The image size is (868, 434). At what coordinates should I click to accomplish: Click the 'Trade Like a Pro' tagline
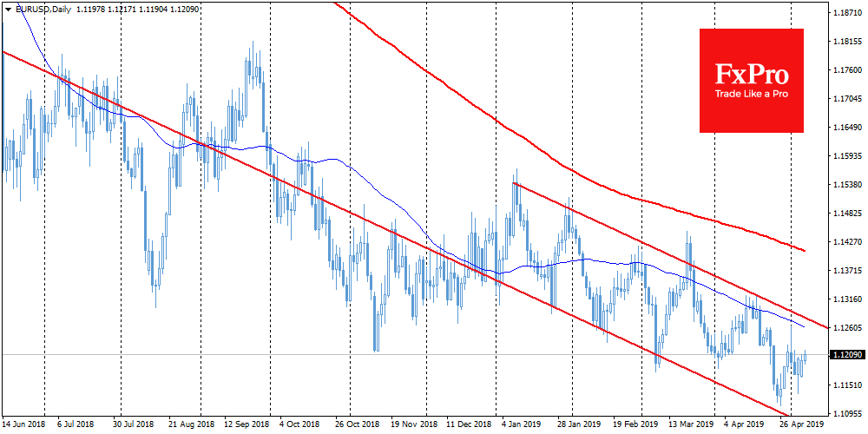click(x=751, y=94)
